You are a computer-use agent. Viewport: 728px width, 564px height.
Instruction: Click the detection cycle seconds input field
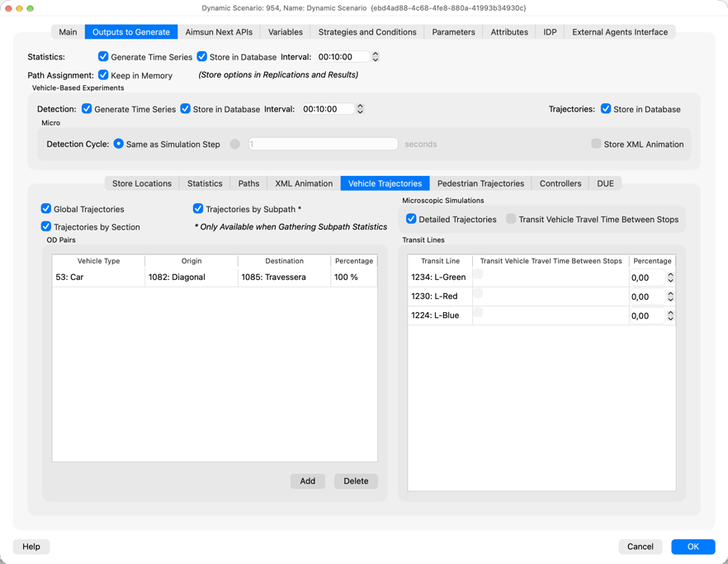324,144
